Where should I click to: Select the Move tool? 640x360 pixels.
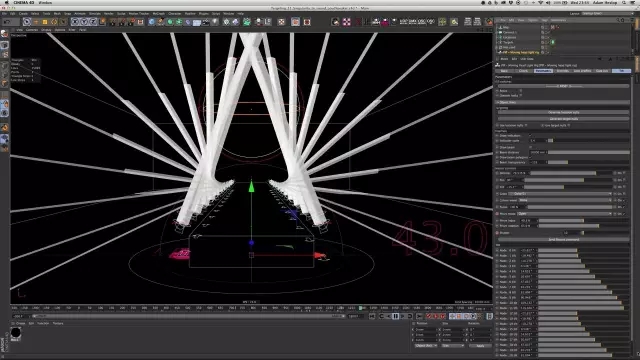click(x=36, y=22)
